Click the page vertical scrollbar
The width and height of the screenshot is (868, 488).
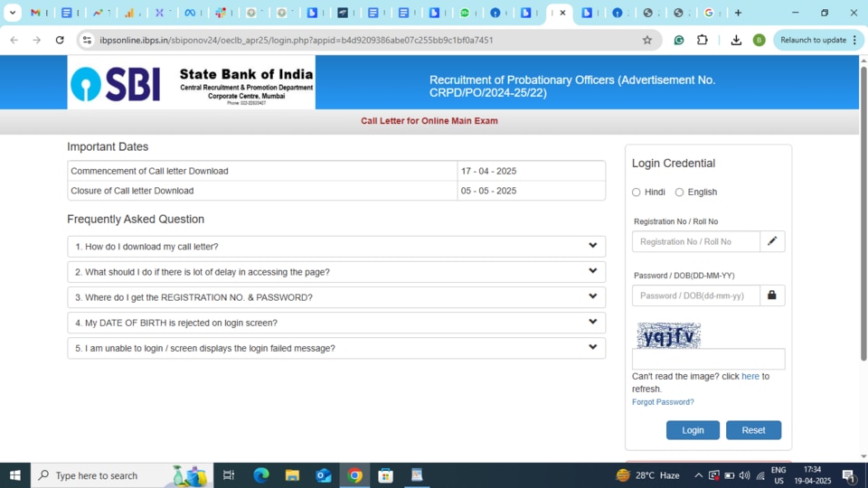(863, 213)
